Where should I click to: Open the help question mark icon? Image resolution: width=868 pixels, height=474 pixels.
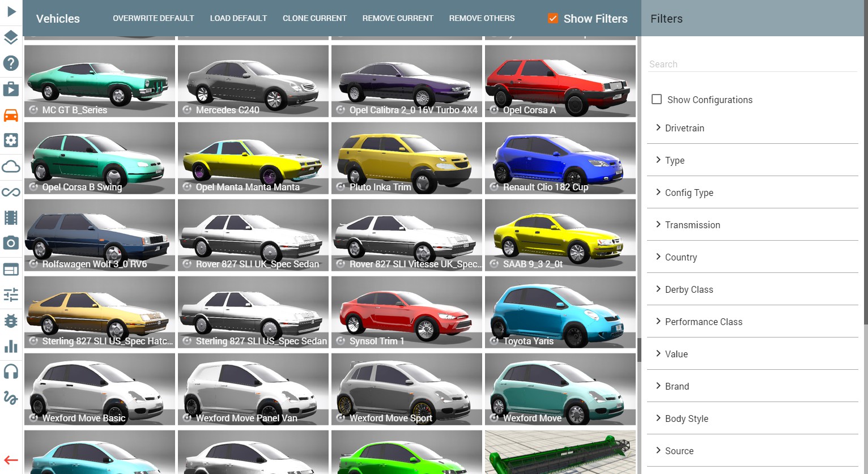tap(11, 63)
